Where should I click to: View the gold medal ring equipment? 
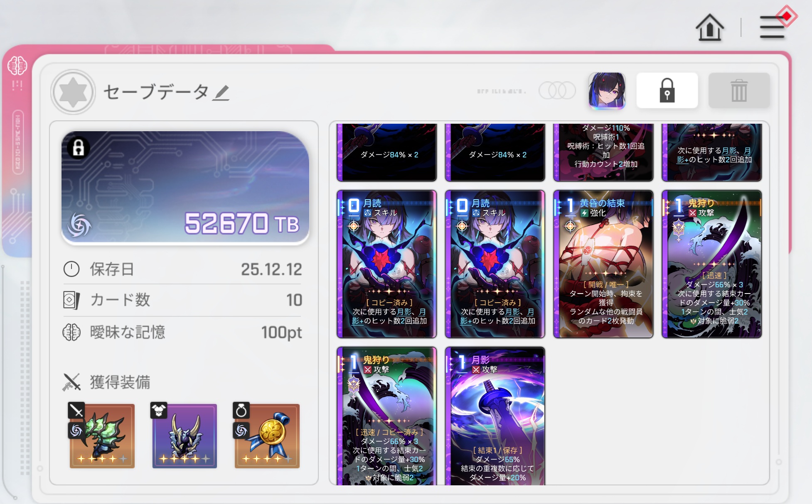click(267, 435)
